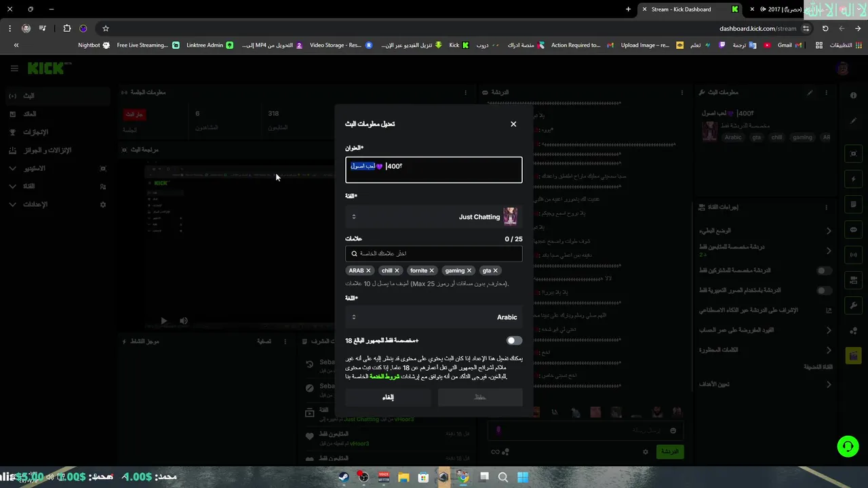Close the edit stream info dialog

[513, 124]
